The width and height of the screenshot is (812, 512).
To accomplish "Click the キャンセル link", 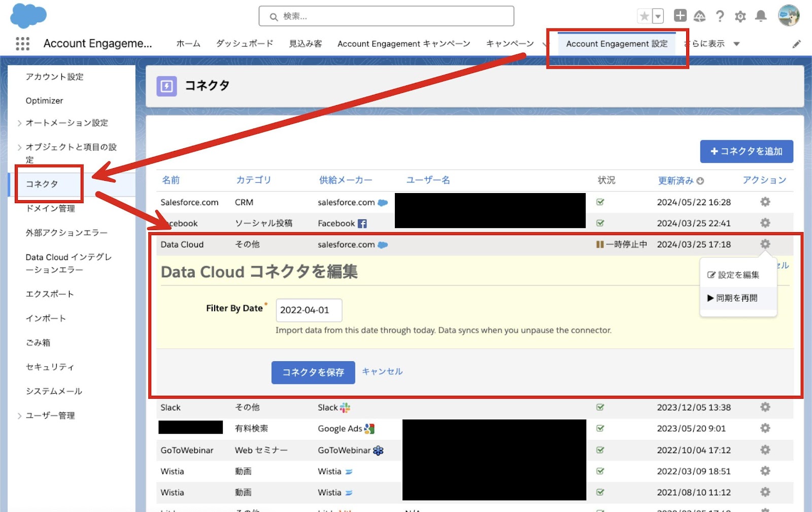I will 382,372.
